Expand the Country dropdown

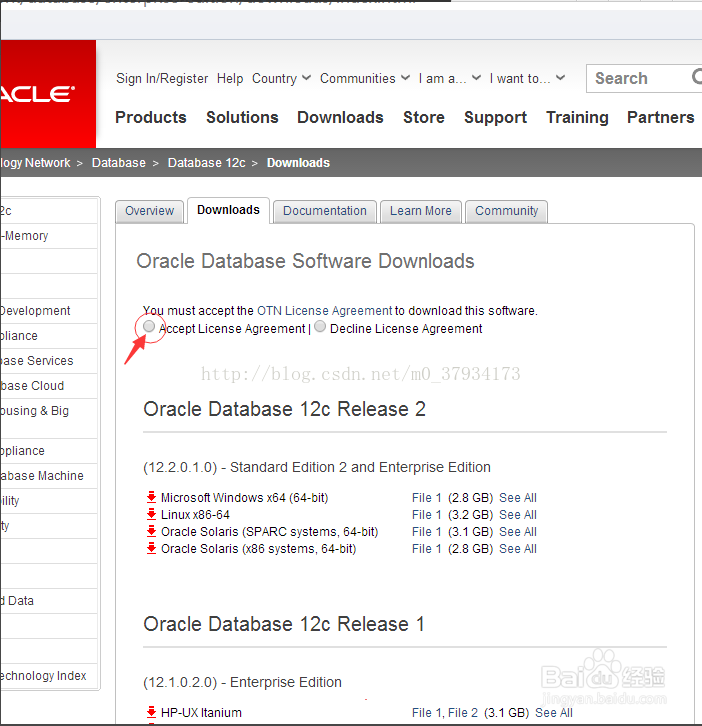[281, 78]
